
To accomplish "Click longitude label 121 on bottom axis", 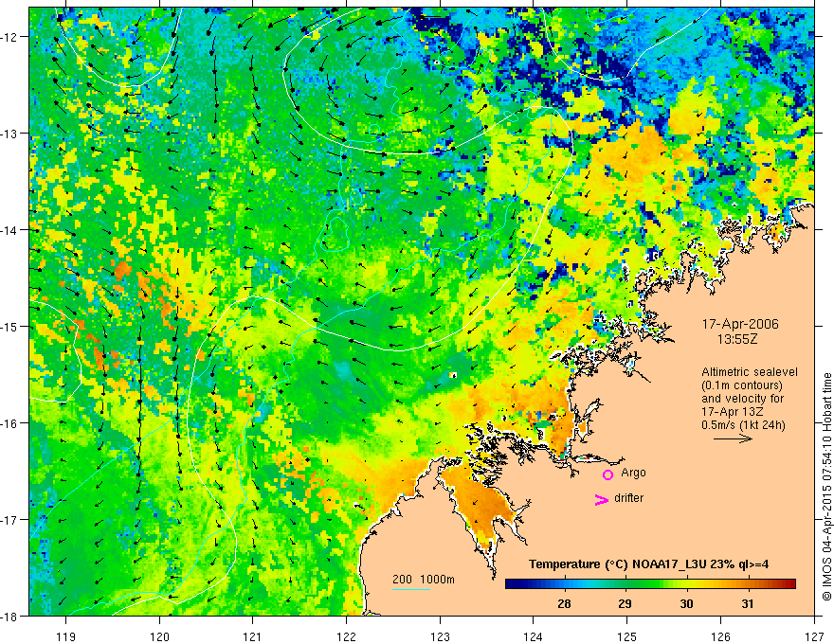I will coord(253,637).
